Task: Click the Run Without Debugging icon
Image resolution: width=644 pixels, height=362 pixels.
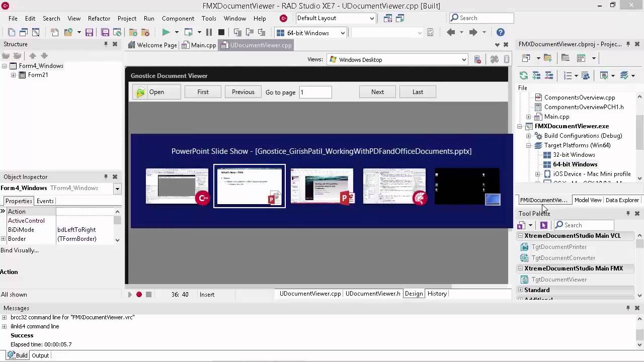Action: click(188, 32)
